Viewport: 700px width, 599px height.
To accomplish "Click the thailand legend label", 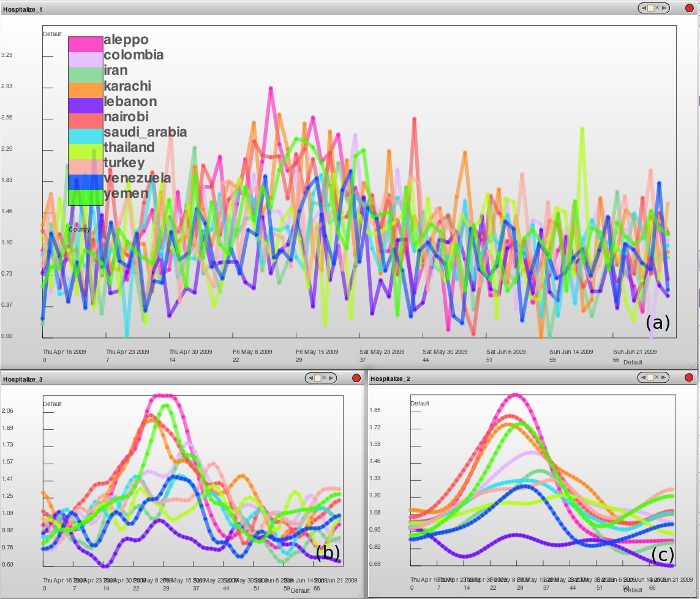I will (x=129, y=148).
